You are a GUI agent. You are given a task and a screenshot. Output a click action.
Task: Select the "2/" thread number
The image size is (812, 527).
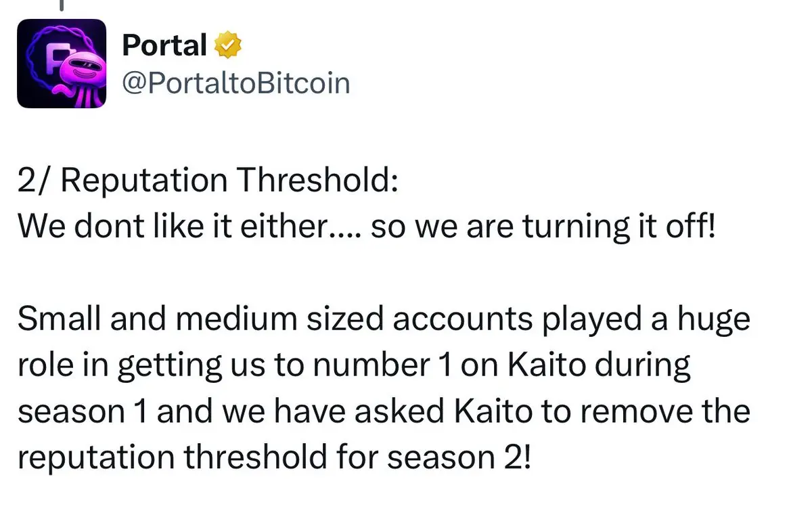click(31, 181)
